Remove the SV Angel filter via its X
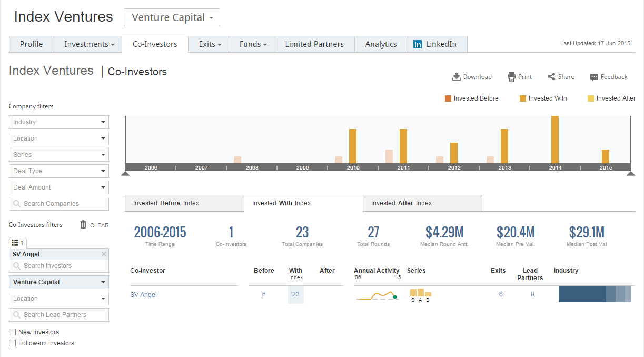This screenshot has width=644, height=357. tap(104, 254)
